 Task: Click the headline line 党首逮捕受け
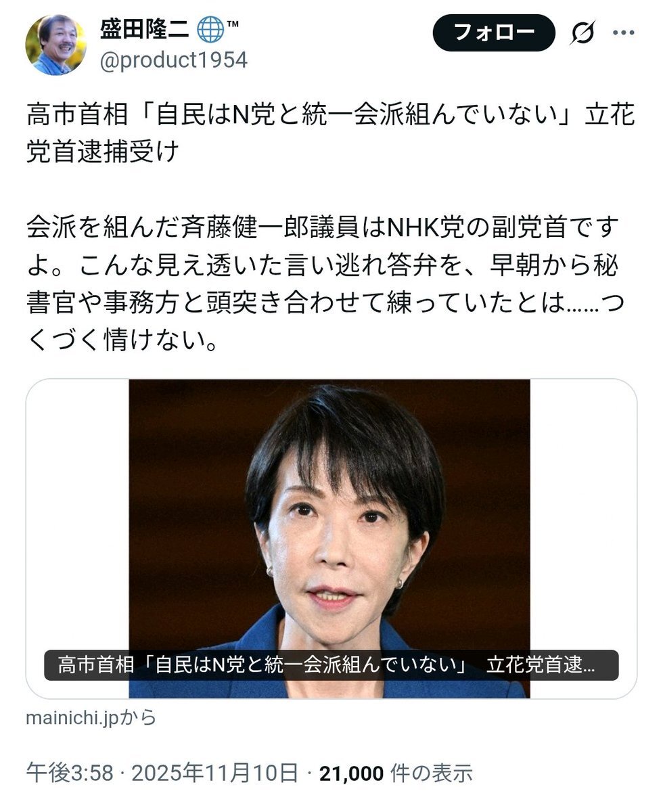pyautogui.click(x=102, y=152)
